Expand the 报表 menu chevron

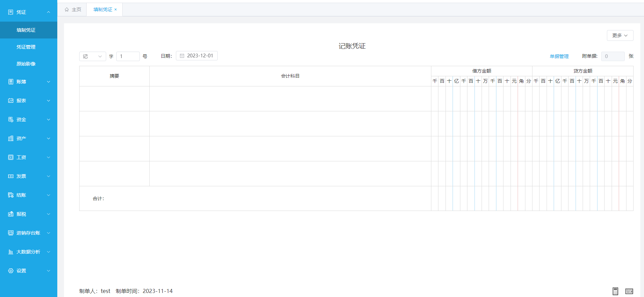[x=49, y=101]
